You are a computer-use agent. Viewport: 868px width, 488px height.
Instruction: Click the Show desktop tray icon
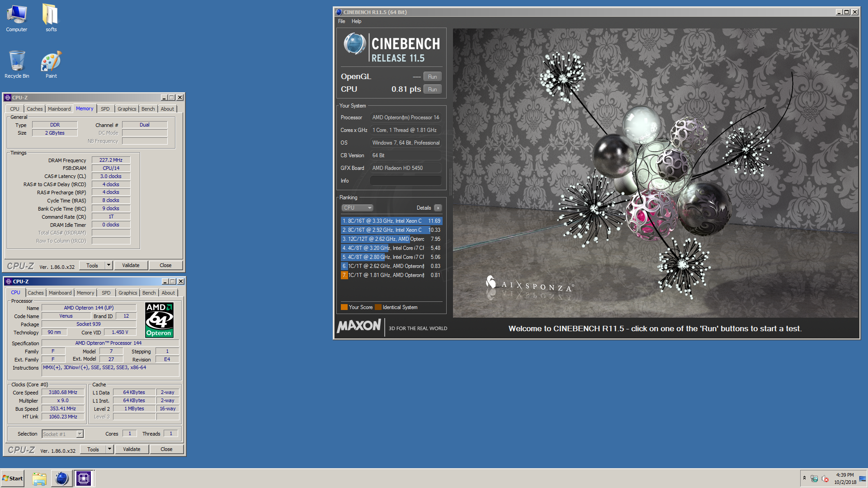[x=863, y=479]
